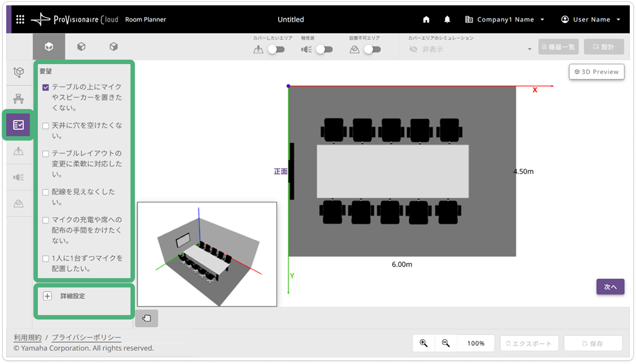Open the noise source sidebar icon

(x=18, y=178)
